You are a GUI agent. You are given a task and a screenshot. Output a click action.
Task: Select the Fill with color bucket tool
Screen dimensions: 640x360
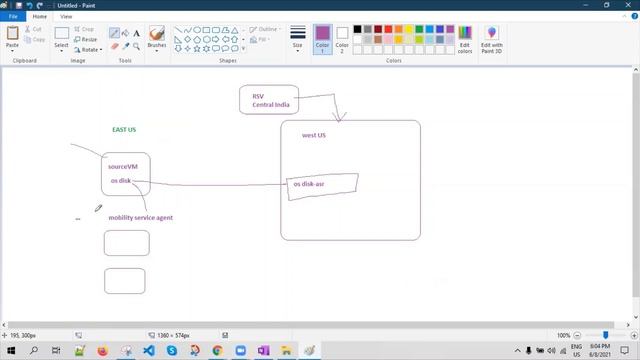point(125,33)
